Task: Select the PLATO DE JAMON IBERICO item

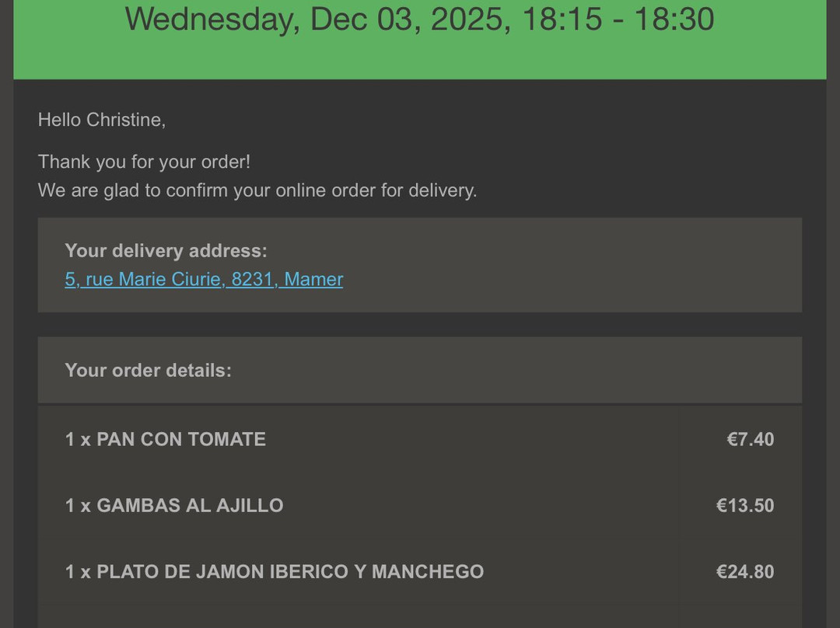Action: 275,572
